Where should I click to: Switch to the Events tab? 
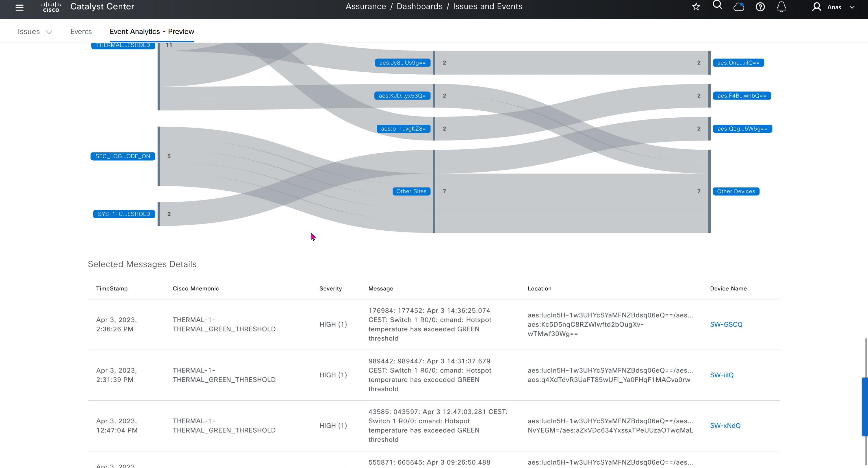click(x=81, y=32)
